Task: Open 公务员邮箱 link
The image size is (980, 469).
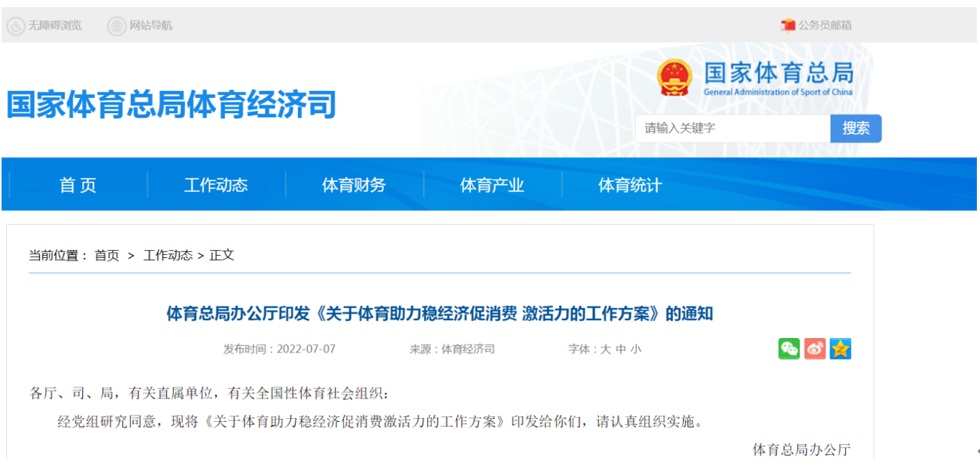Action: click(x=825, y=25)
